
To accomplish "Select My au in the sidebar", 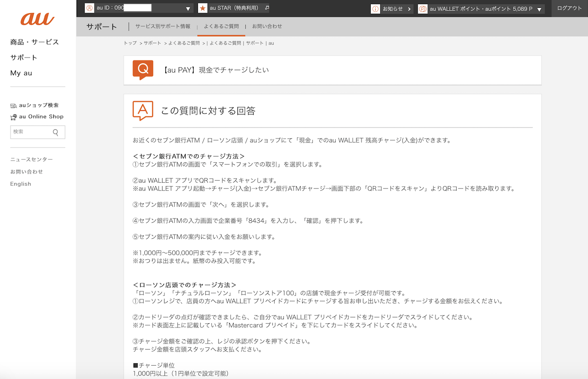I will (21, 73).
